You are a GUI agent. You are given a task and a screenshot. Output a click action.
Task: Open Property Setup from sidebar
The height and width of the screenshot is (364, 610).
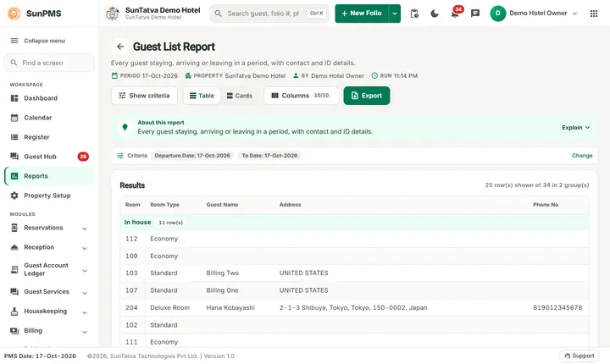[x=47, y=196]
